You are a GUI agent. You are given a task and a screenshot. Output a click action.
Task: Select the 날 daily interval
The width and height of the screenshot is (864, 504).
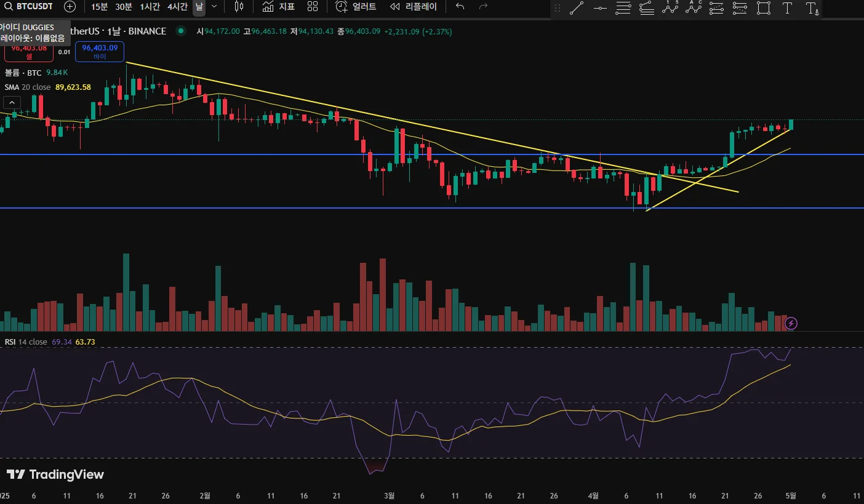point(199,7)
